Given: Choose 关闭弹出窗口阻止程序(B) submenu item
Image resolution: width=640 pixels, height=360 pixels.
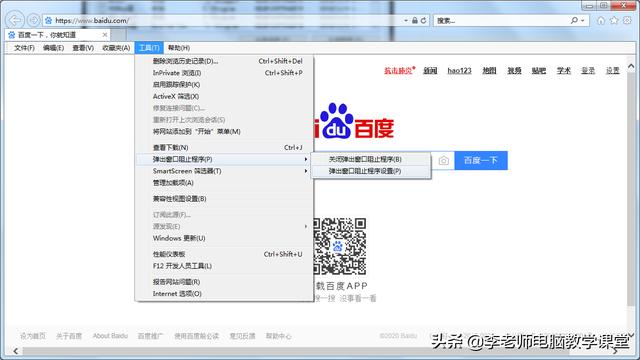Looking at the screenshot, I should coord(371,159).
